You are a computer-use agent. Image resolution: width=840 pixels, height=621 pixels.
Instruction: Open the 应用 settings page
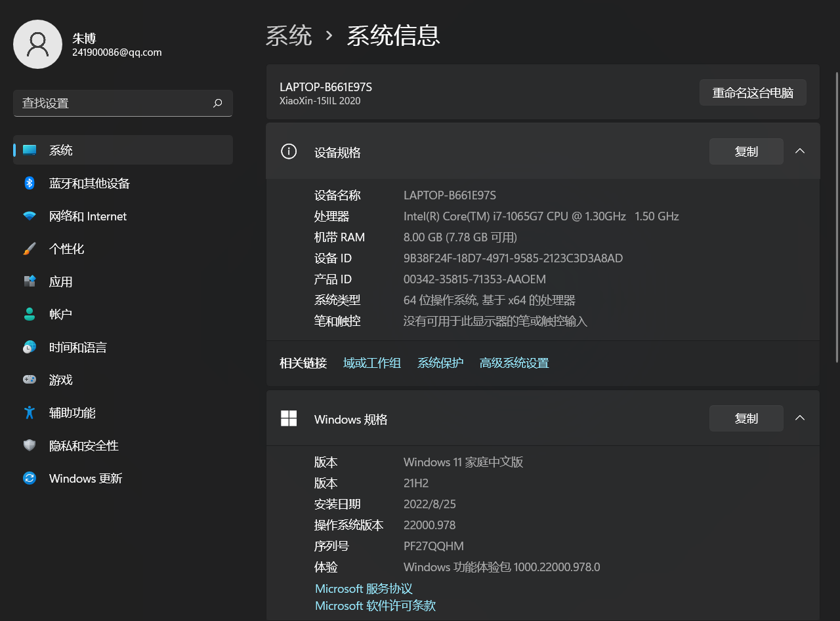pyautogui.click(x=123, y=281)
